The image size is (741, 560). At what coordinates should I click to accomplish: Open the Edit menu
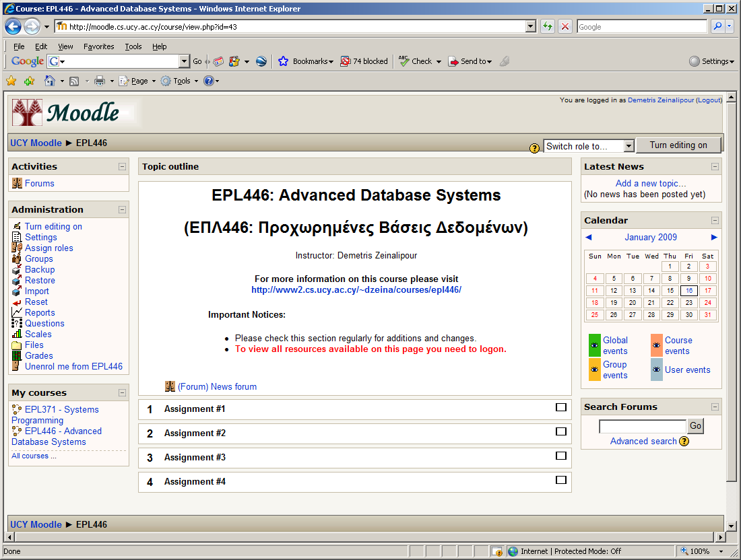(41, 46)
